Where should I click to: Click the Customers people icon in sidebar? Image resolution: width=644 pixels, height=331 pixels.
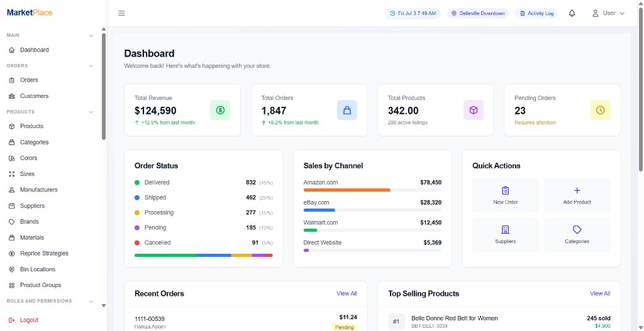(x=11, y=96)
